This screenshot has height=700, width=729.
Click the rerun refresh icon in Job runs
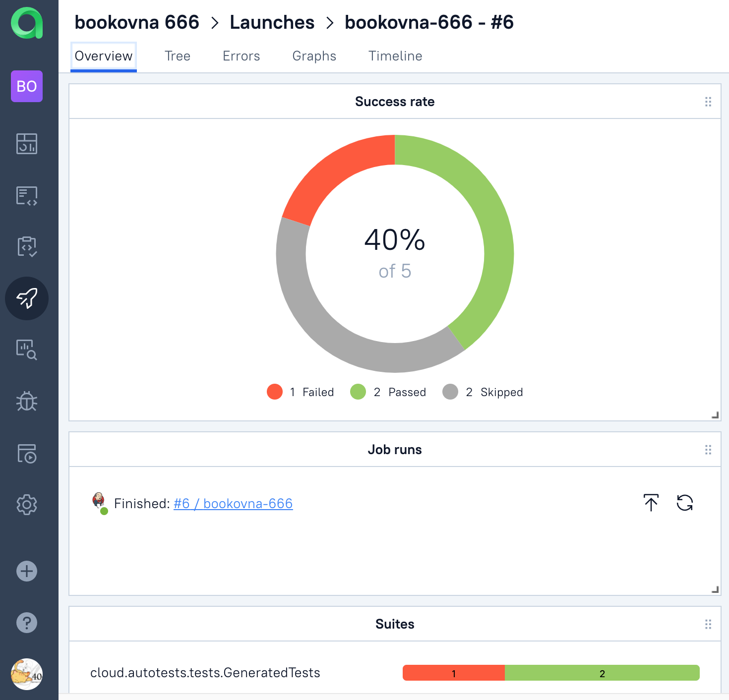(685, 503)
